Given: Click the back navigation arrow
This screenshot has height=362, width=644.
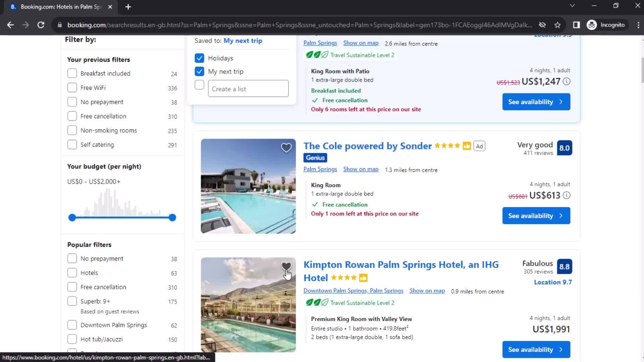Looking at the screenshot, I should (x=11, y=25).
